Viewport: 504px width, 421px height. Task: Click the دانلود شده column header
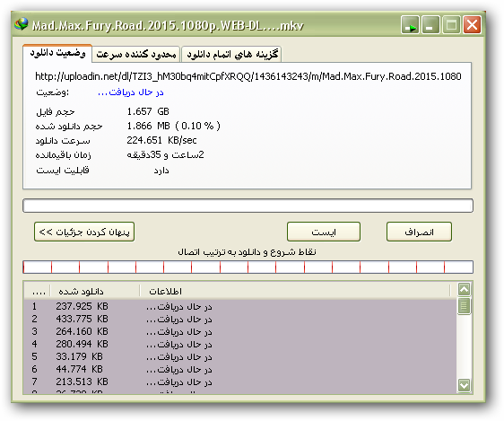point(95,291)
